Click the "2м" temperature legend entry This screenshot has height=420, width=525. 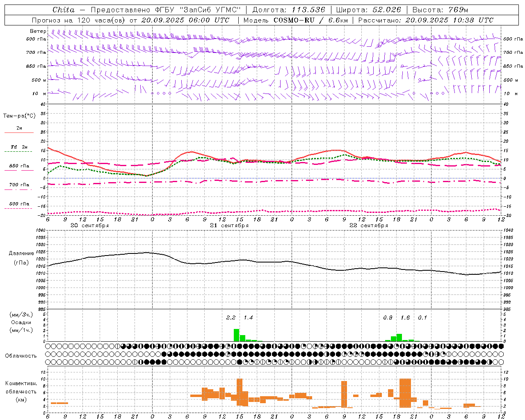[x=19, y=128]
